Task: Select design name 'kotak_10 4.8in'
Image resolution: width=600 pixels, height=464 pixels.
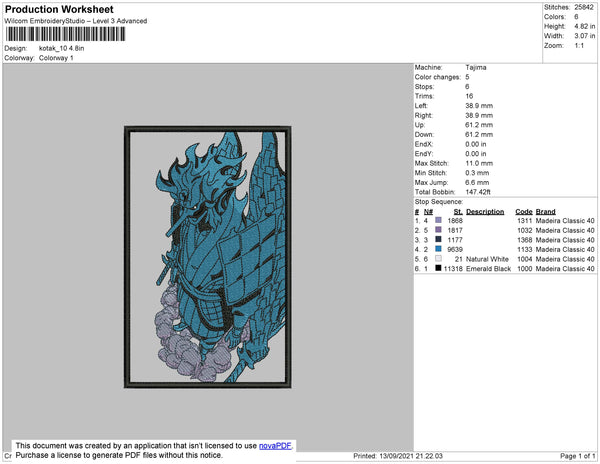Action: click(x=61, y=49)
